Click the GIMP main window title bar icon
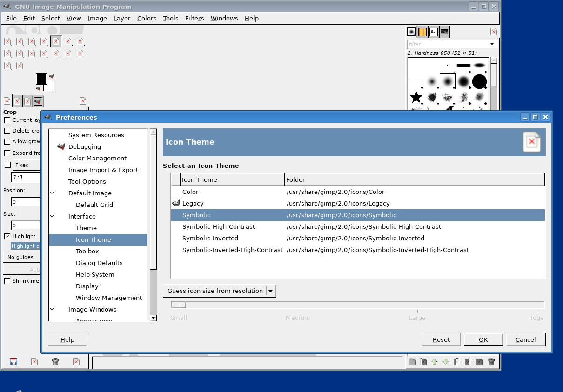 point(7,7)
